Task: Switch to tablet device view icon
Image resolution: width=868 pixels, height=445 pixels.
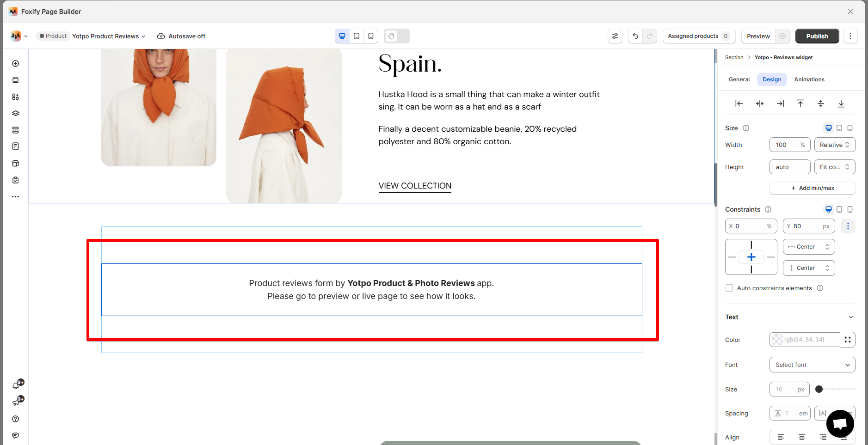Action: coord(357,36)
